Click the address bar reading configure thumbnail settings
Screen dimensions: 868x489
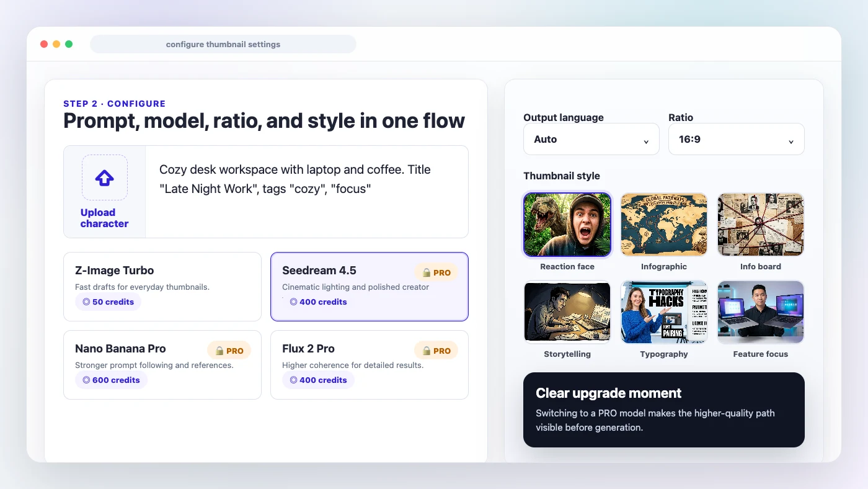[x=223, y=44]
